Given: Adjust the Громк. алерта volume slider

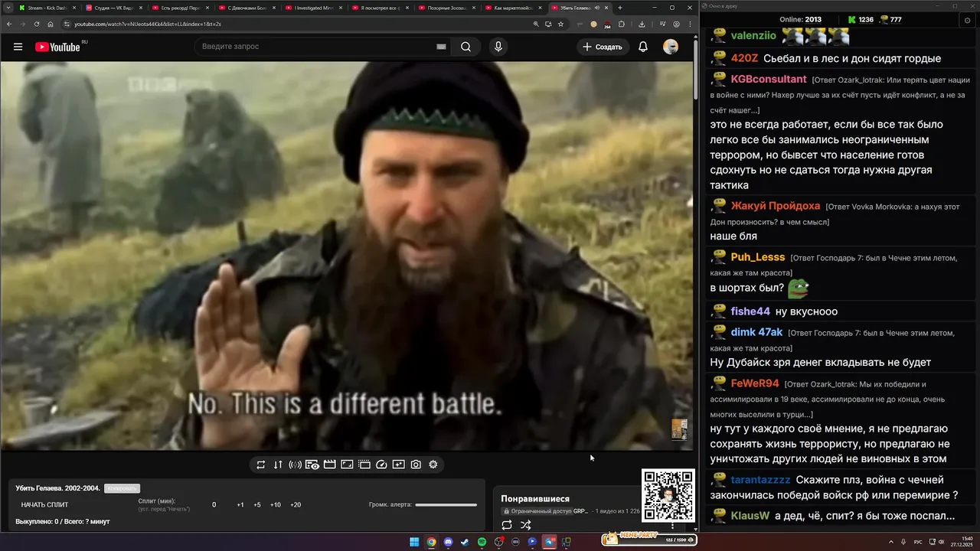Looking at the screenshot, I should point(446,504).
